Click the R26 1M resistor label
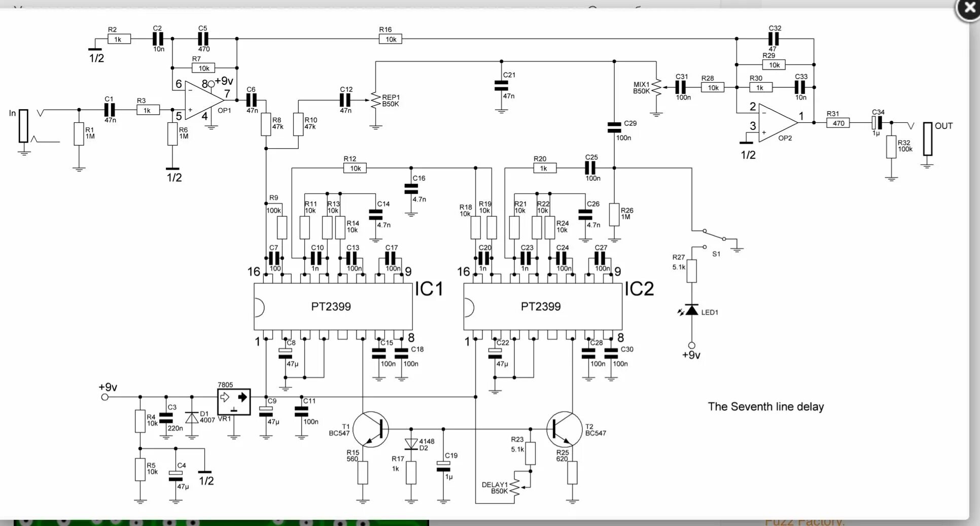The height and width of the screenshot is (526, 980). (627, 214)
